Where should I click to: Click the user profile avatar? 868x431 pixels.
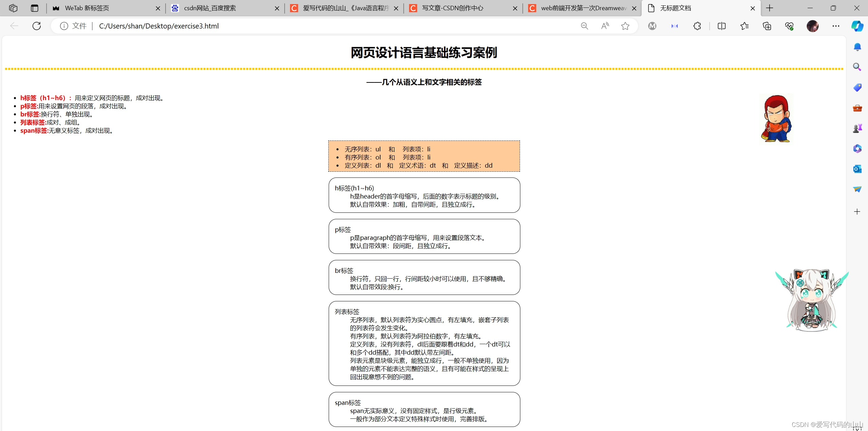click(812, 26)
